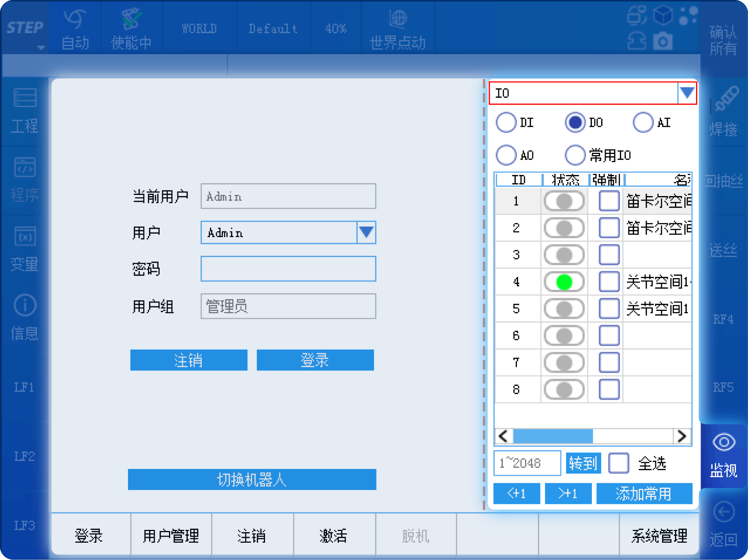Check the 强制 force checkbox for ID 5
The image size is (748, 560).
[x=609, y=309]
